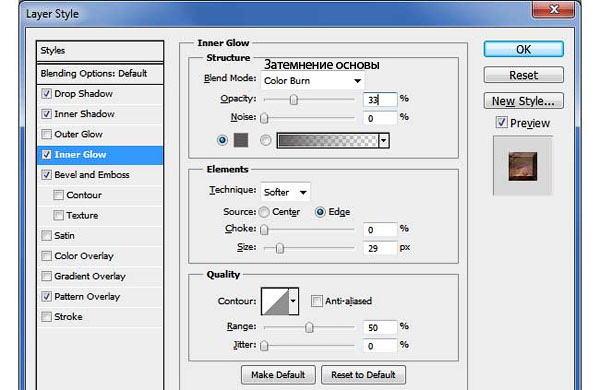Click the Contour curve thumbnail

tap(275, 301)
